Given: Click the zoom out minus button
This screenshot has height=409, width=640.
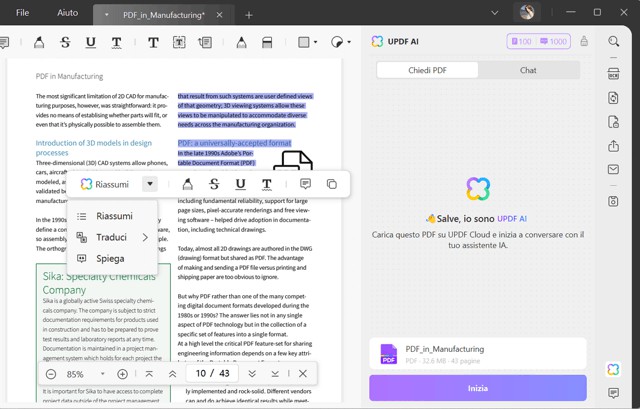Looking at the screenshot, I should [51, 374].
